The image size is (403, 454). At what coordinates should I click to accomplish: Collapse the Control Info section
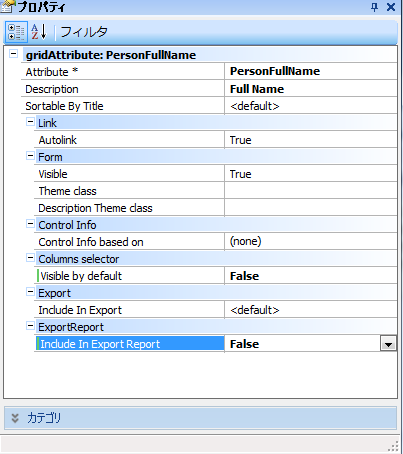click(x=30, y=224)
